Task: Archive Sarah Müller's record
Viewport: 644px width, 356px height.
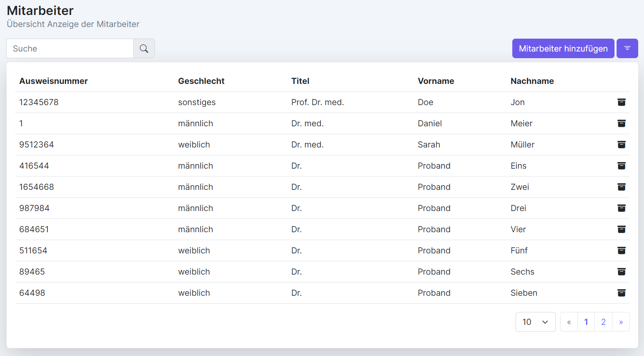Action: [x=622, y=145]
